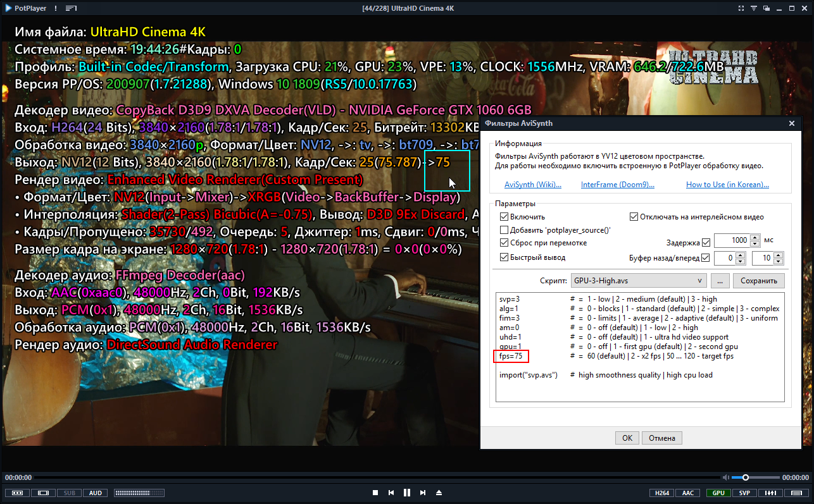
Task: Open the playlist panel icon at bottom right
Action: point(796,493)
